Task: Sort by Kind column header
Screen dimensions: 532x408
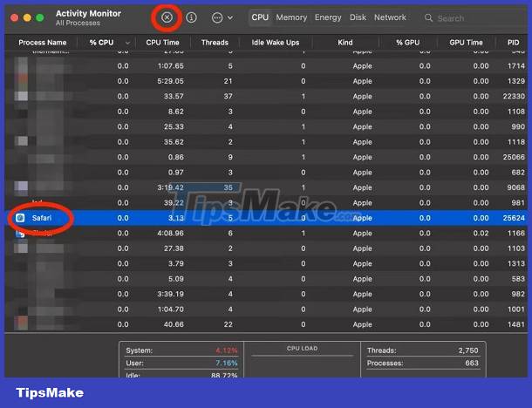Action: point(345,43)
